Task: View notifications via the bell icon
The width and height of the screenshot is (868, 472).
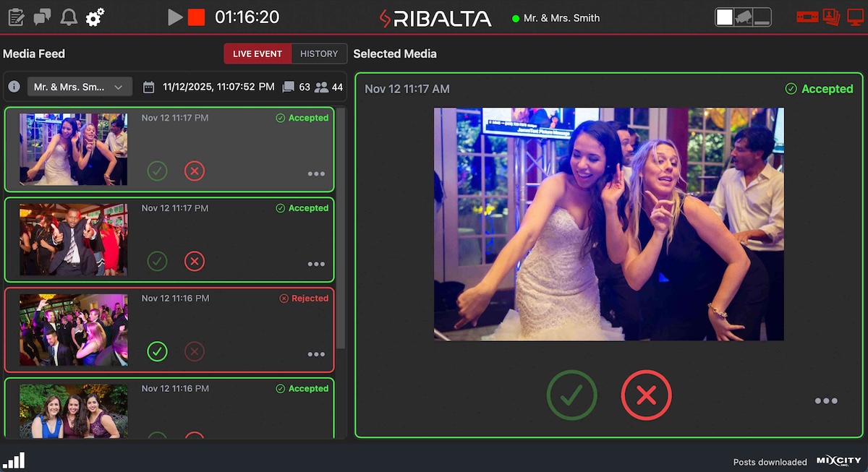Action: pyautogui.click(x=68, y=16)
